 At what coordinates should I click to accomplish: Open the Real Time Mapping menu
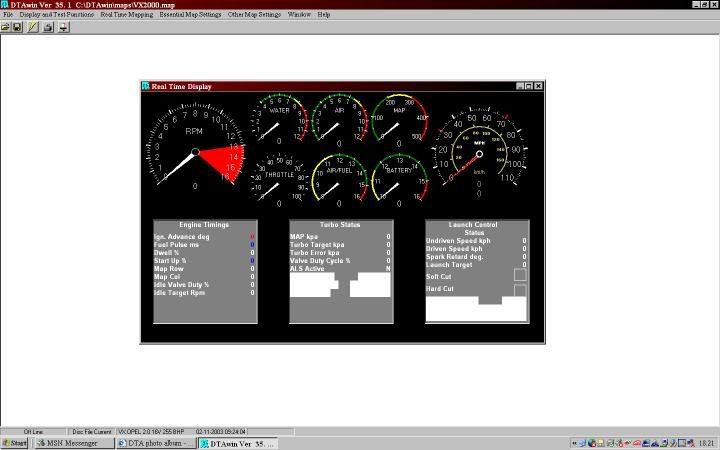tap(127, 15)
